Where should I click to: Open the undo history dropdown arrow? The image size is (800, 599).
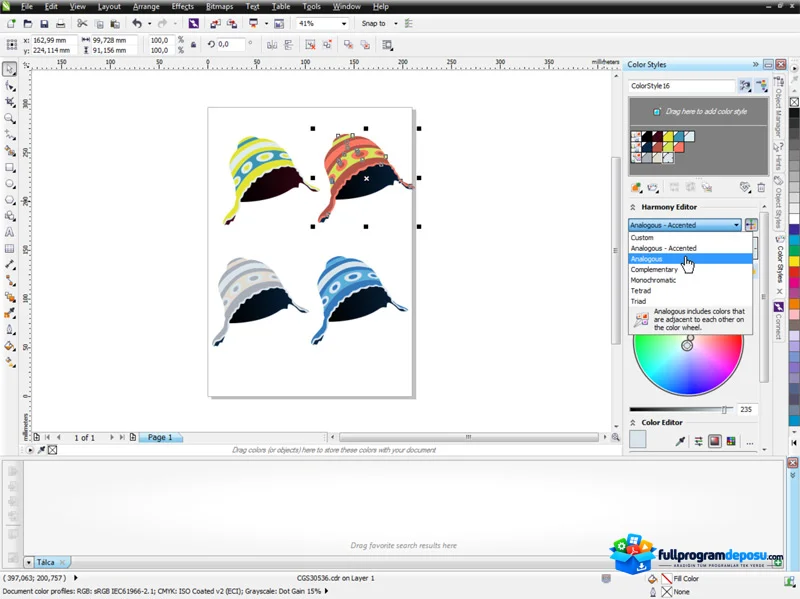149,23
